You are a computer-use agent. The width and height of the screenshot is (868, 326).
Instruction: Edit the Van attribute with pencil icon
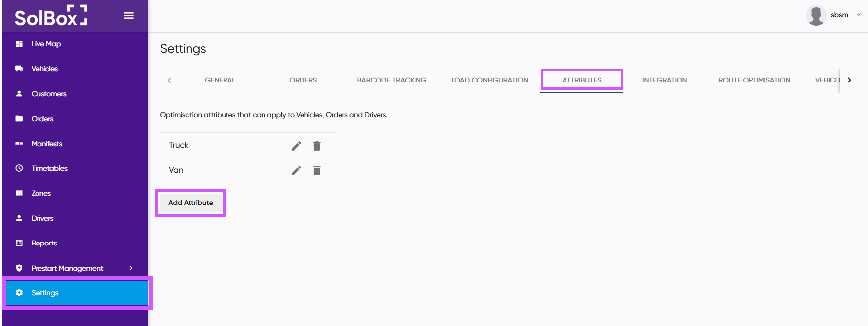[296, 170]
